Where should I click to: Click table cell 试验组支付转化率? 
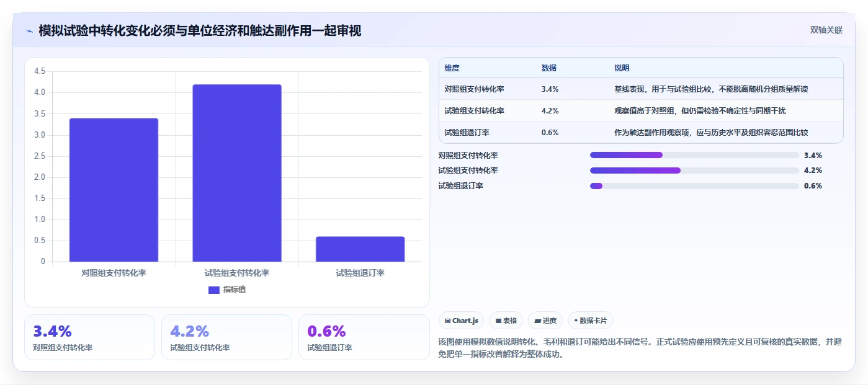(x=474, y=111)
